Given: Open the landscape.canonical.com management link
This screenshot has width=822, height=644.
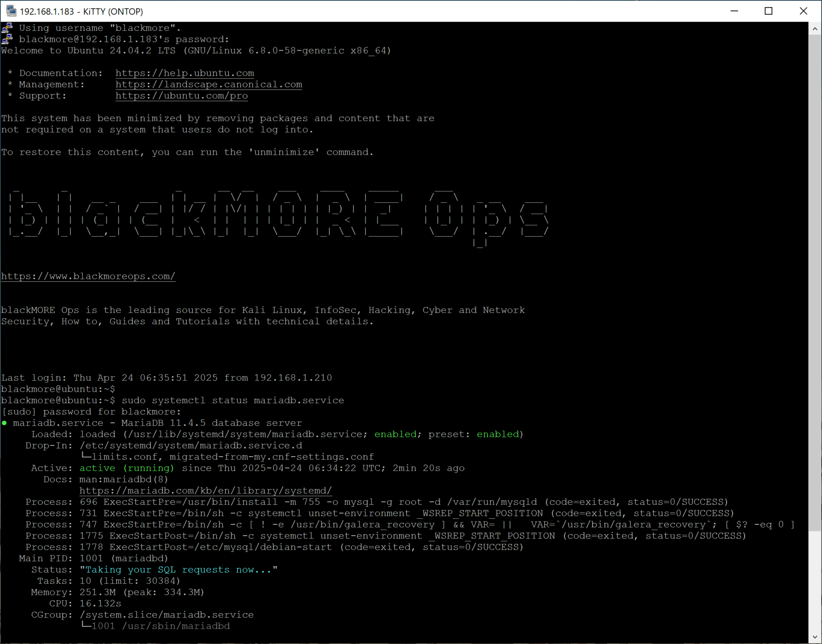Looking at the screenshot, I should (208, 84).
